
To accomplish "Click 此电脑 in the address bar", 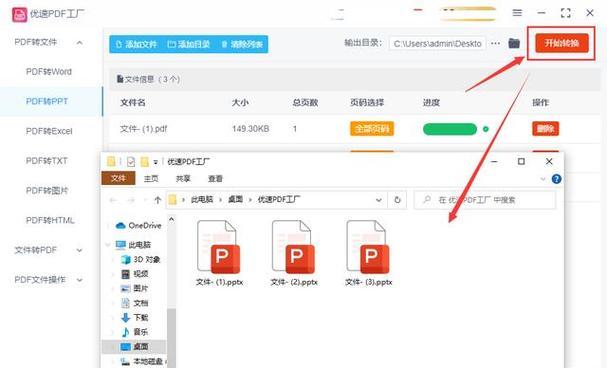I will (x=202, y=200).
